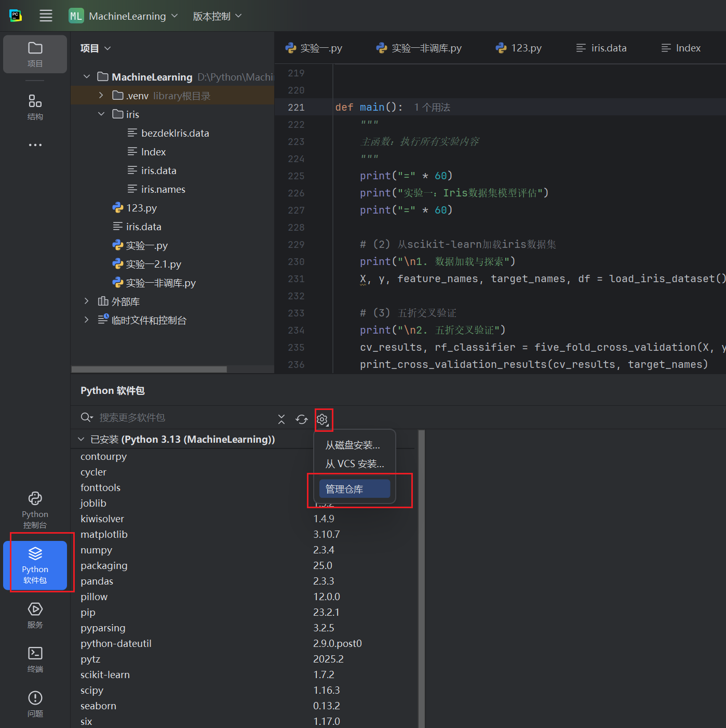Click the package search magnifier icon
This screenshot has width=726, height=728.
(x=86, y=418)
